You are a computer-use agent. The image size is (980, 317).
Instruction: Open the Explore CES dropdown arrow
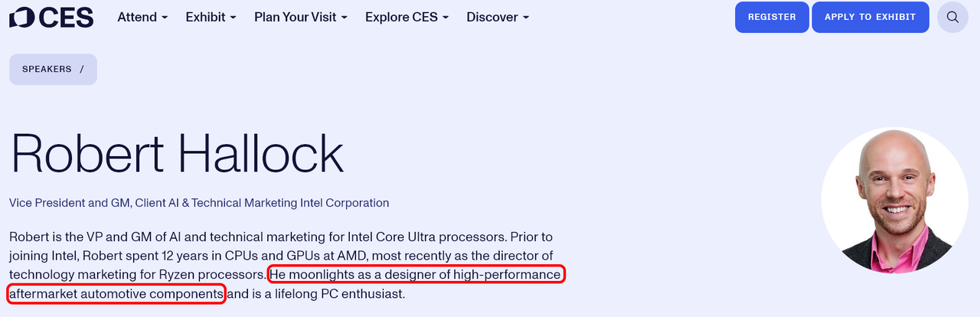pyautogui.click(x=445, y=18)
